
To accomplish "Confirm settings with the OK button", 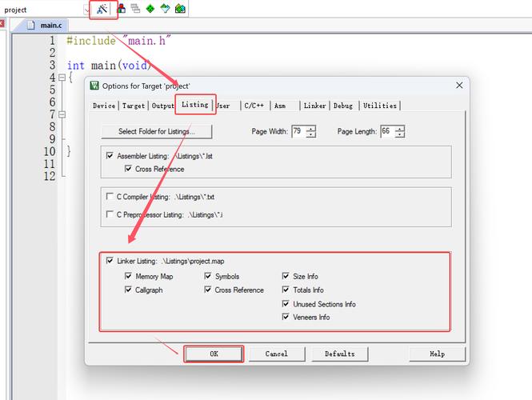I will 214,354.
